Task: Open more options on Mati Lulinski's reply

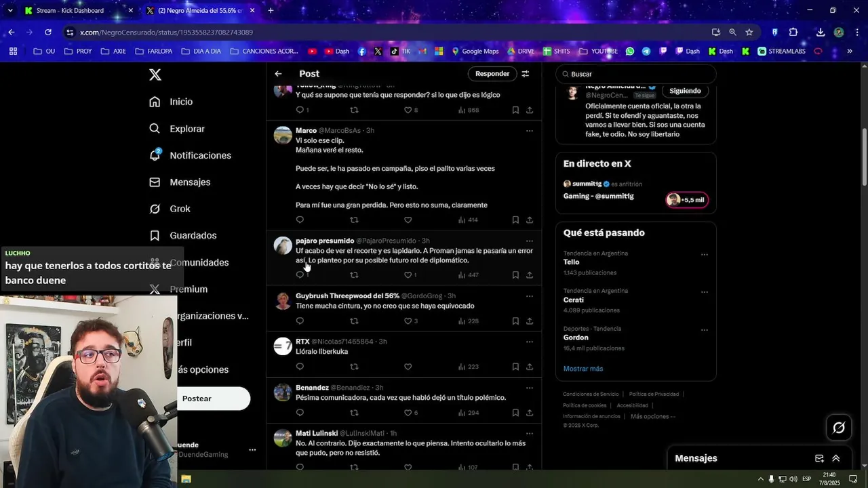Action: [x=530, y=434]
